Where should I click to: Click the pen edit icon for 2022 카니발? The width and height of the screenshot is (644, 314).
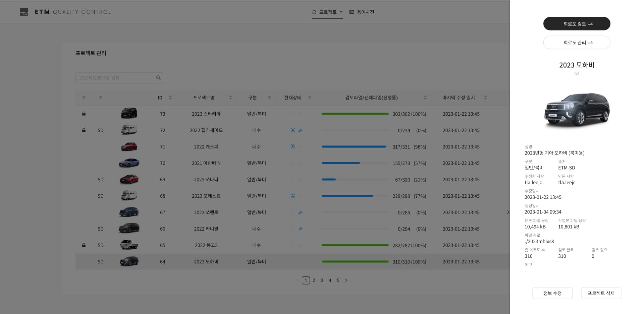pos(301,229)
